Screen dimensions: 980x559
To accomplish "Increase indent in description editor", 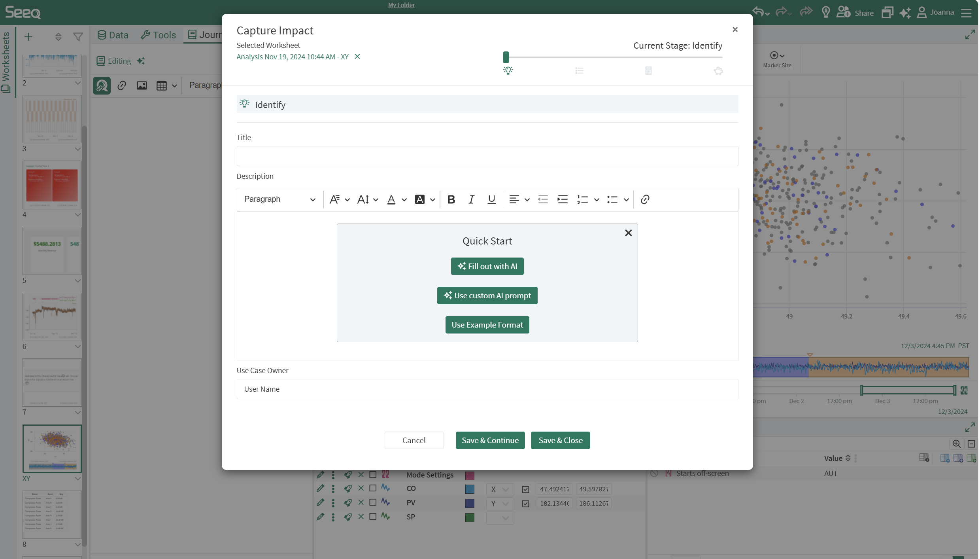I will click(562, 199).
